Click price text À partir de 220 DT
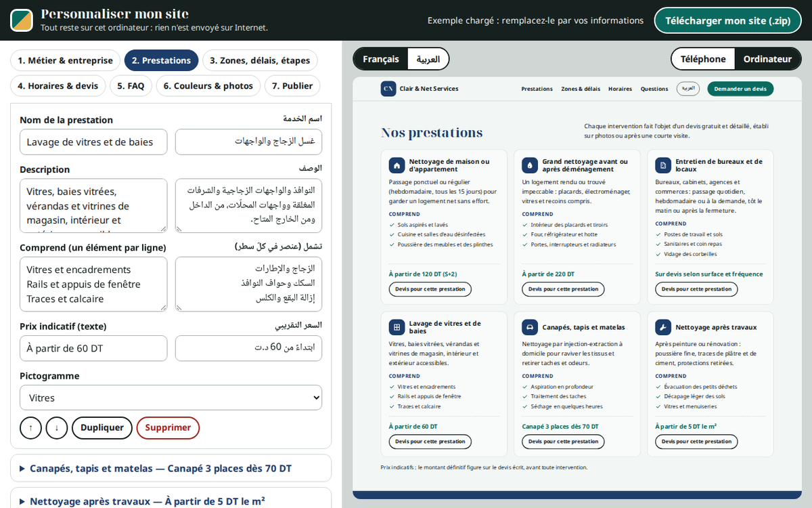812x508 pixels. 548,274
